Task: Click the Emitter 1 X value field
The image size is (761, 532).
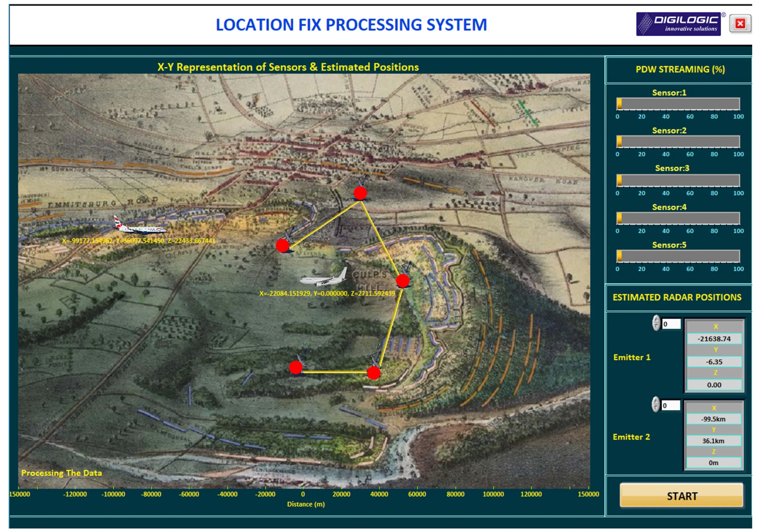Action: click(714, 339)
